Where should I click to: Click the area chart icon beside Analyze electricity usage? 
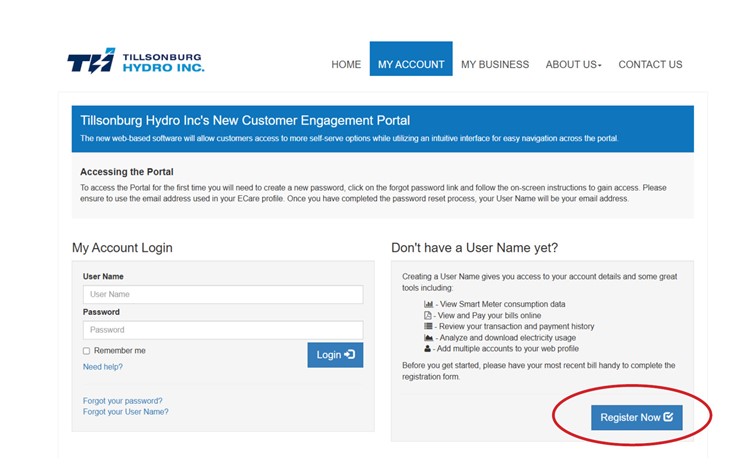428,338
